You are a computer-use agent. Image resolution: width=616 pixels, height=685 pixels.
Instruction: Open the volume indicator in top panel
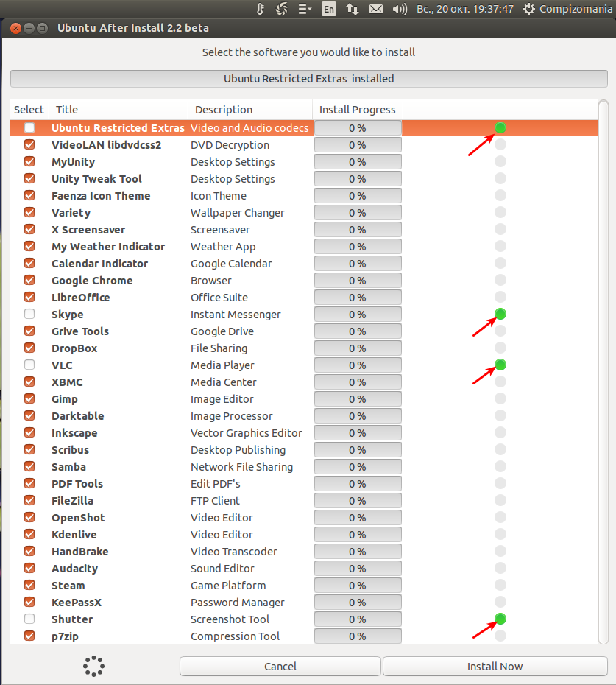click(400, 9)
